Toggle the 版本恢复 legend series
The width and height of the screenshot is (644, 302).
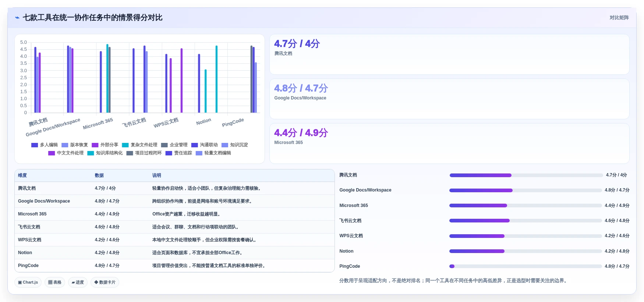click(75, 145)
